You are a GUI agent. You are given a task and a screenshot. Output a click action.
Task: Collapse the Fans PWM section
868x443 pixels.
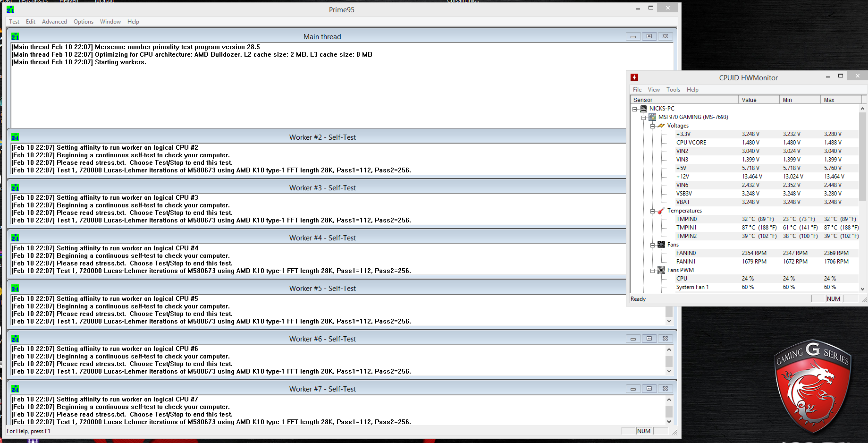[x=652, y=271]
